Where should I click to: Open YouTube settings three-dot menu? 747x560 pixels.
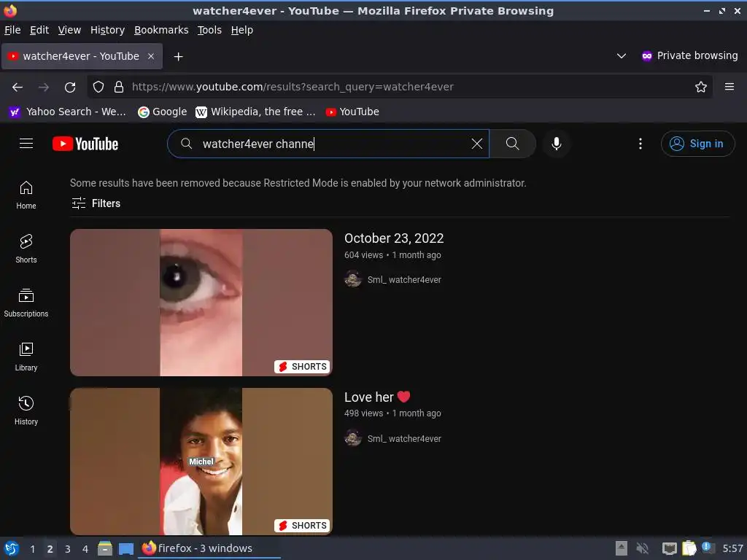(640, 144)
